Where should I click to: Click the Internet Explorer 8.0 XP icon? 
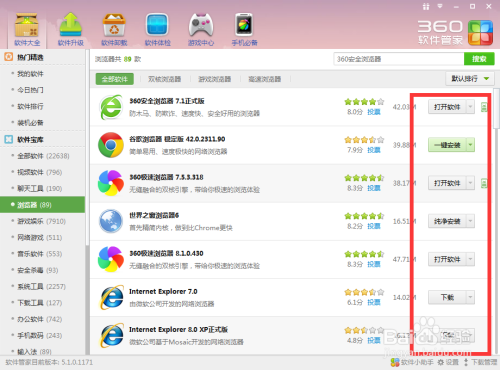111,335
